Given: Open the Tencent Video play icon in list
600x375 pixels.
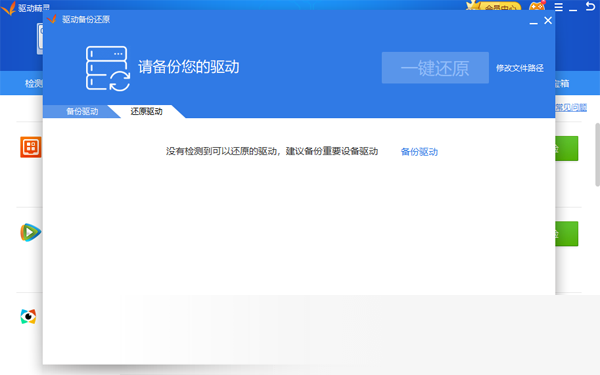Looking at the screenshot, I should click(31, 232).
